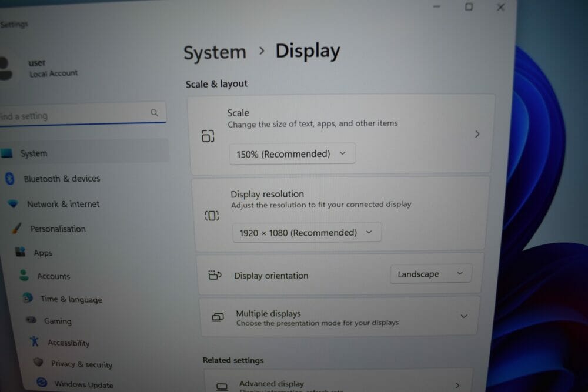Click the user profile avatar
Screen dimensions: 588x392
pyautogui.click(x=5, y=68)
